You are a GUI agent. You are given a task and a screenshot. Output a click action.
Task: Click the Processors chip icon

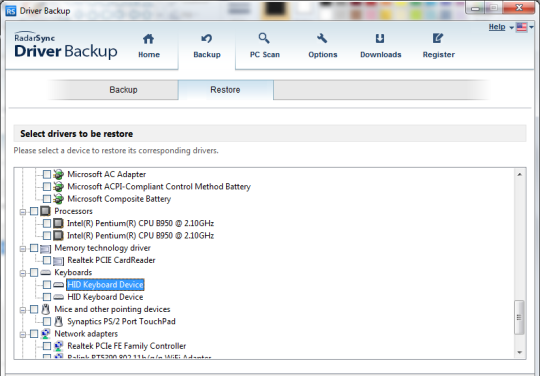click(45, 211)
